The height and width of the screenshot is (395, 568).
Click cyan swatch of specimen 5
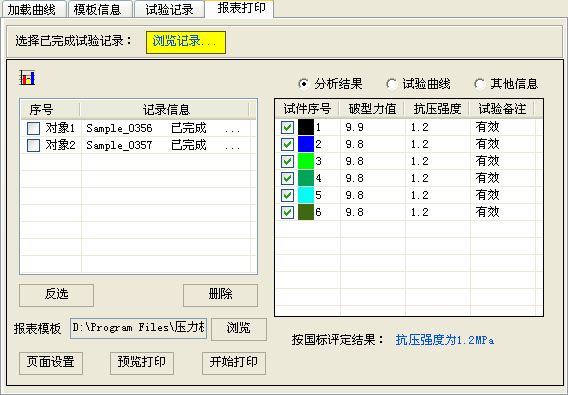(x=306, y=195)
